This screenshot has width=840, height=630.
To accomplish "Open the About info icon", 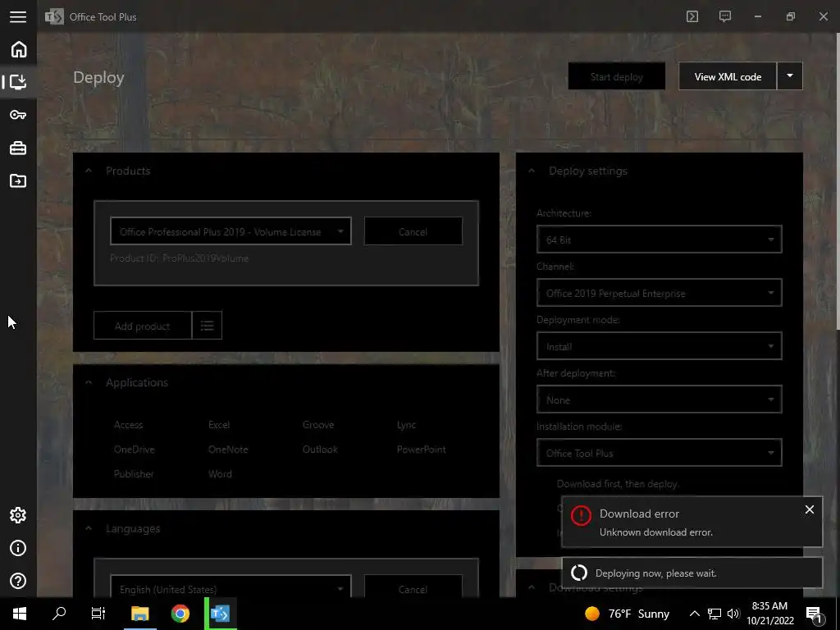I will [18, 548].
